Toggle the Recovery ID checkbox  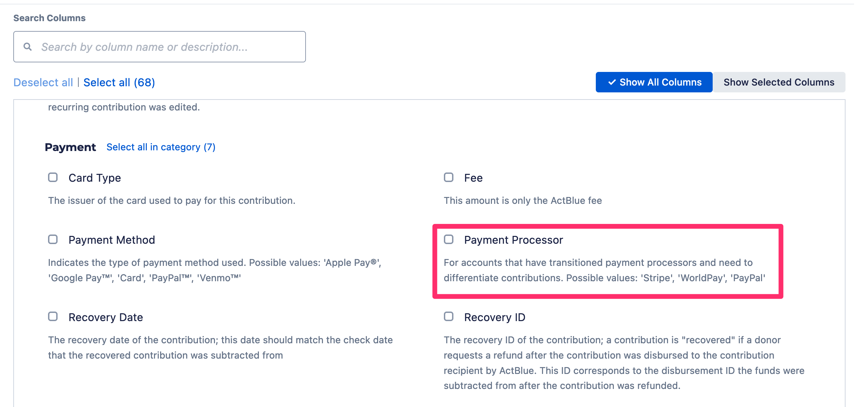[x=449, y=317]
